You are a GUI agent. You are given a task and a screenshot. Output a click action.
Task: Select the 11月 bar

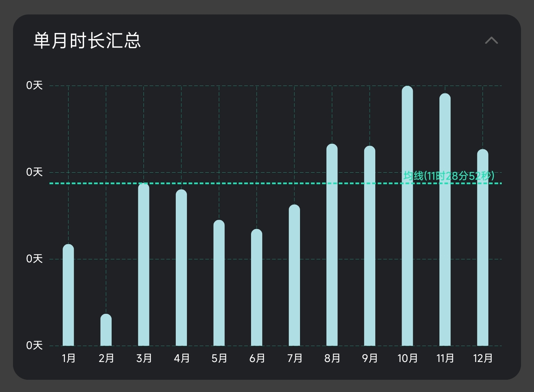coord(445,219)
